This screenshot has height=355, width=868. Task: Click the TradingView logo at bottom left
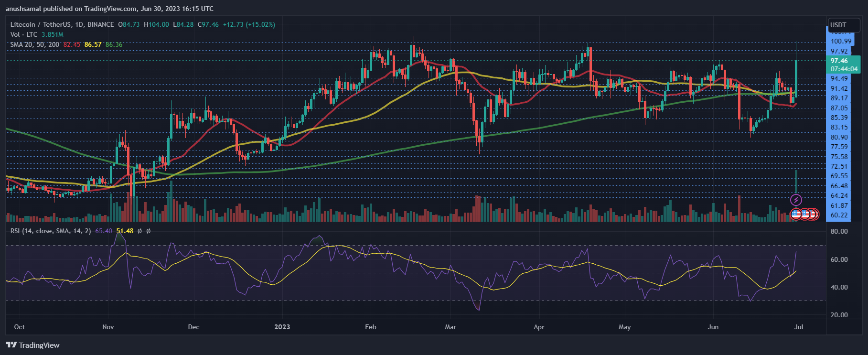pos(32,345)
